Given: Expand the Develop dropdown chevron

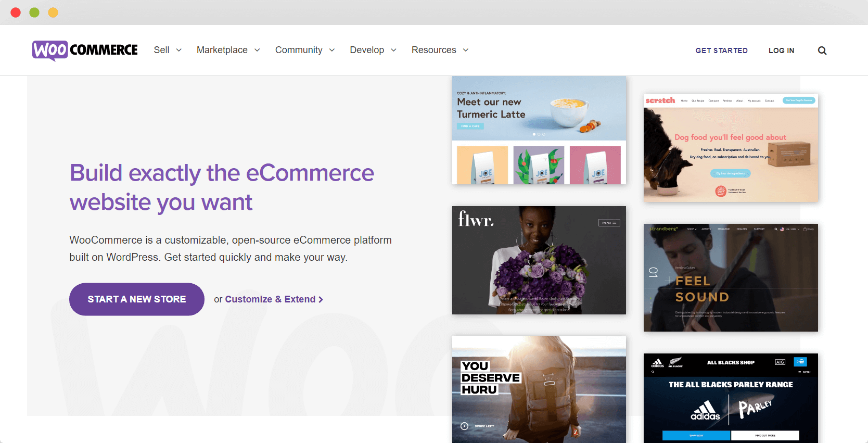Looking at the screenshot, I should click(394, 50).
